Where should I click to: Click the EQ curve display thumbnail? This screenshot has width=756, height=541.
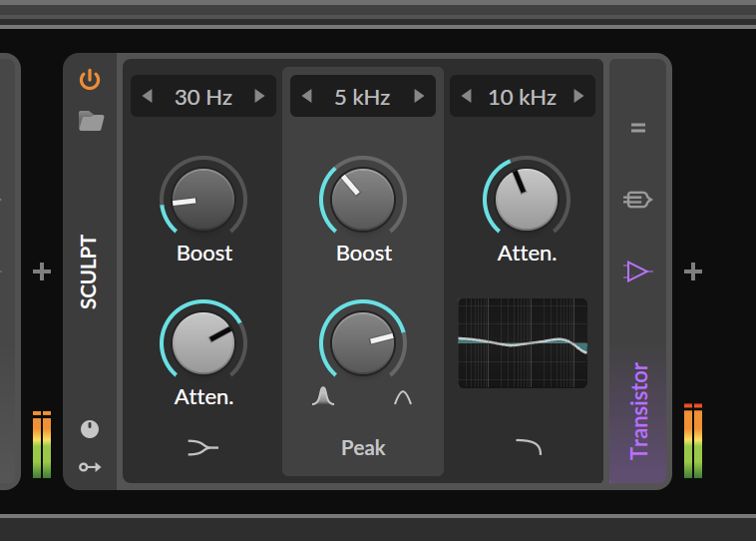pos(523,343)
